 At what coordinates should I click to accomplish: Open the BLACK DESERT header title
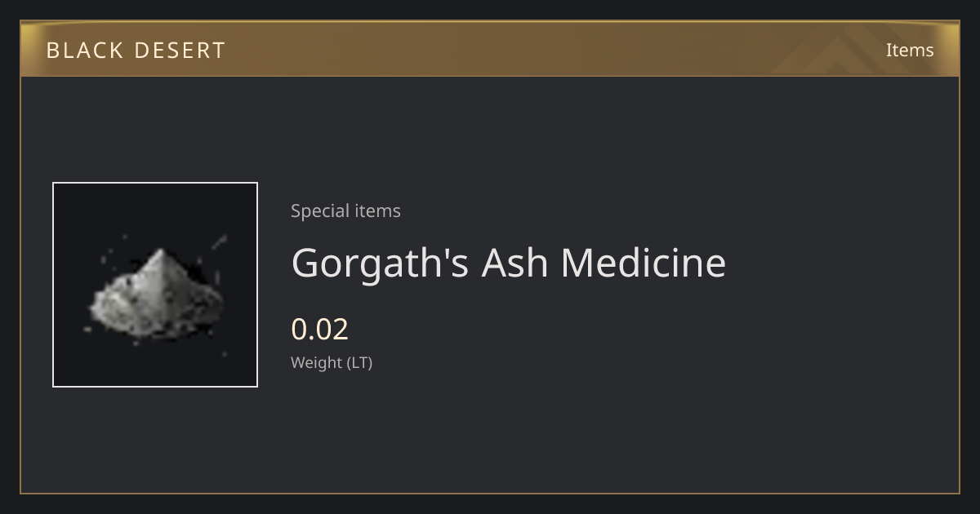[136, 51]
